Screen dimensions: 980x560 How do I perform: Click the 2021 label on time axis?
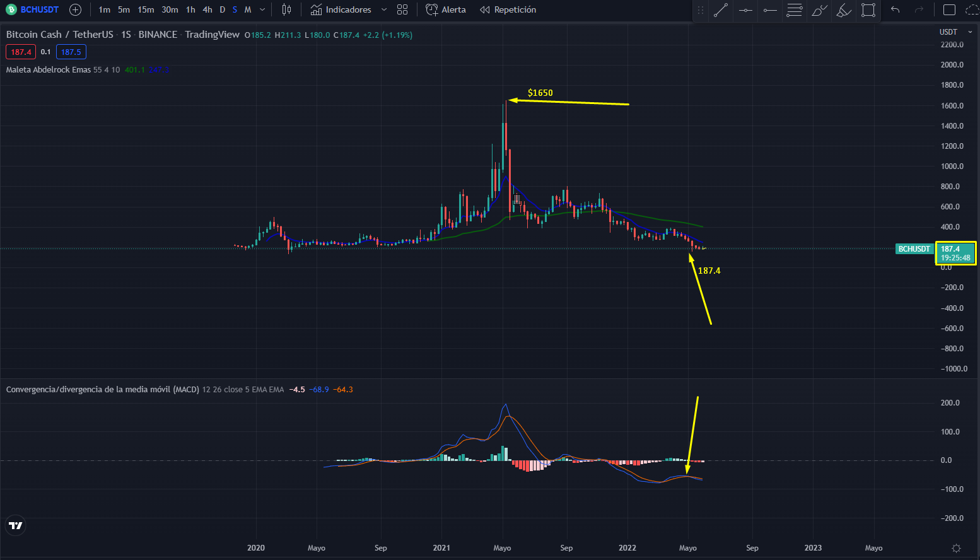tap(441, 548)
